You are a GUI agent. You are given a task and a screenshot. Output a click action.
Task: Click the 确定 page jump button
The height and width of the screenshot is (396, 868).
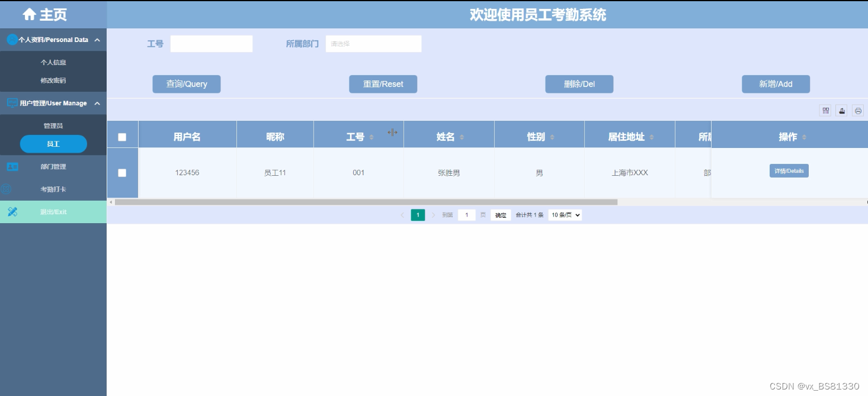click(x=501, y=215)
